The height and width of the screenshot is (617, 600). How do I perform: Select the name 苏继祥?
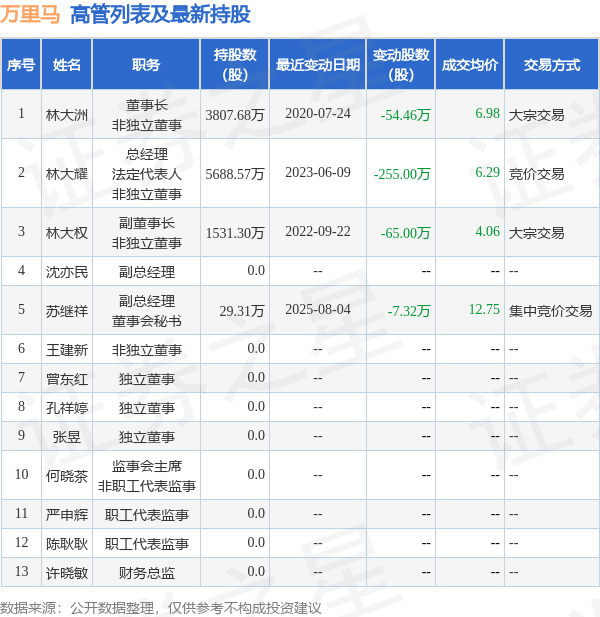66,311
